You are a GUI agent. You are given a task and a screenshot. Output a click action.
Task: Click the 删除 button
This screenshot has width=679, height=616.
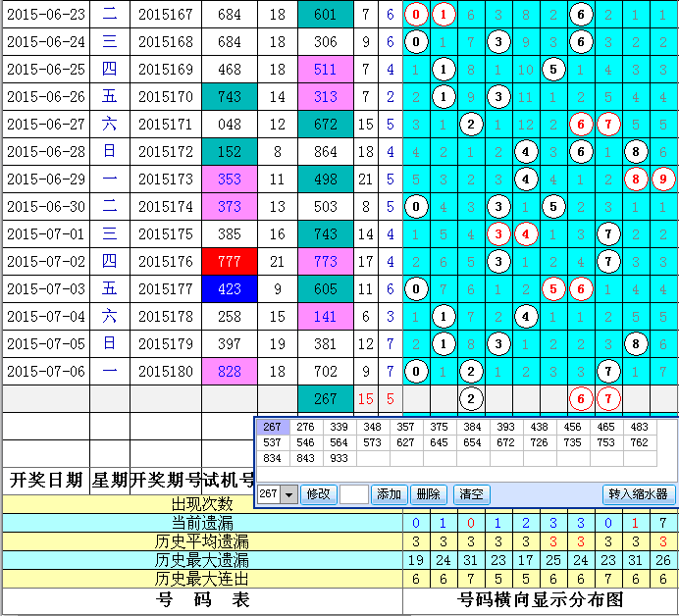428,494
